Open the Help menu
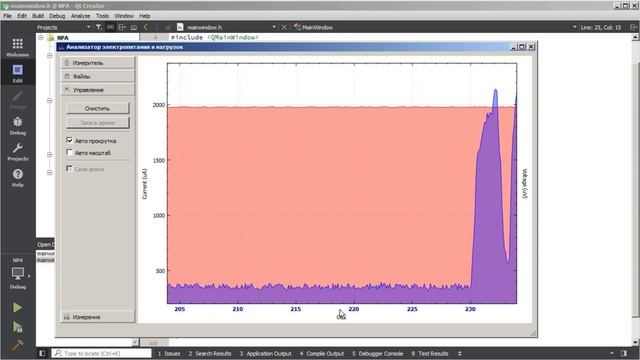Viewport: 640px width, 360px height. (145, 16)
